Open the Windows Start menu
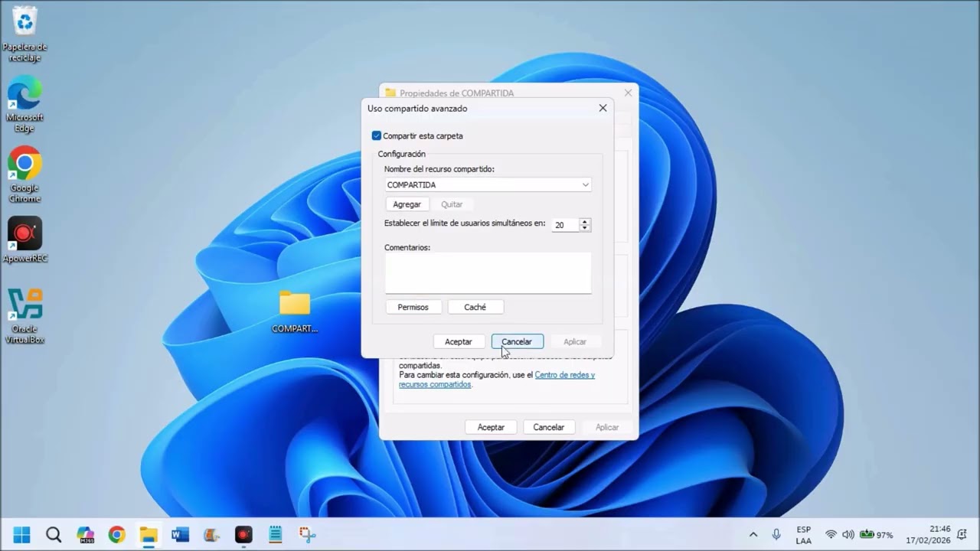This screenshot has width=980, height=551. point(22,534)
